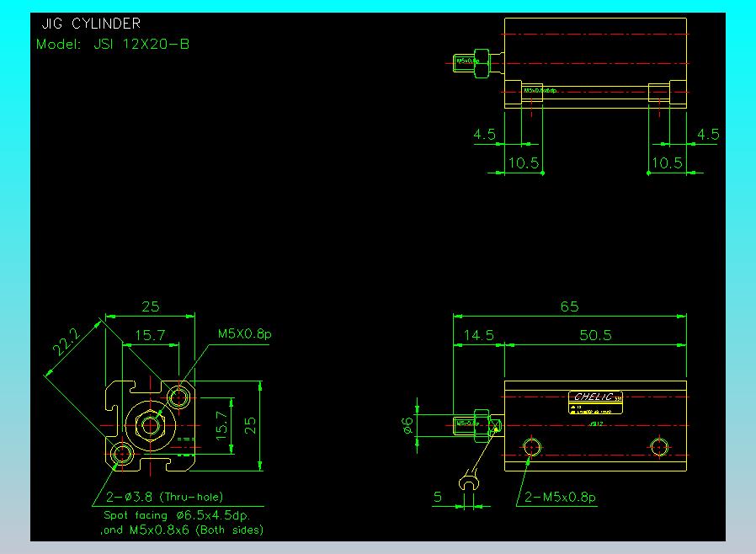Click the horizontal "25" width dimension
This screenshot has width=756, height=554.
151,306
